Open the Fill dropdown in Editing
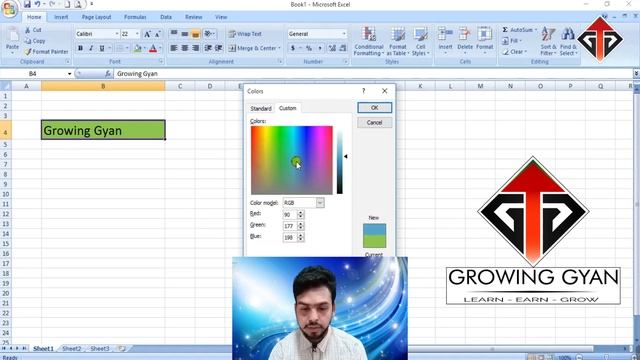Screen dimensions: 640x360 512,41
